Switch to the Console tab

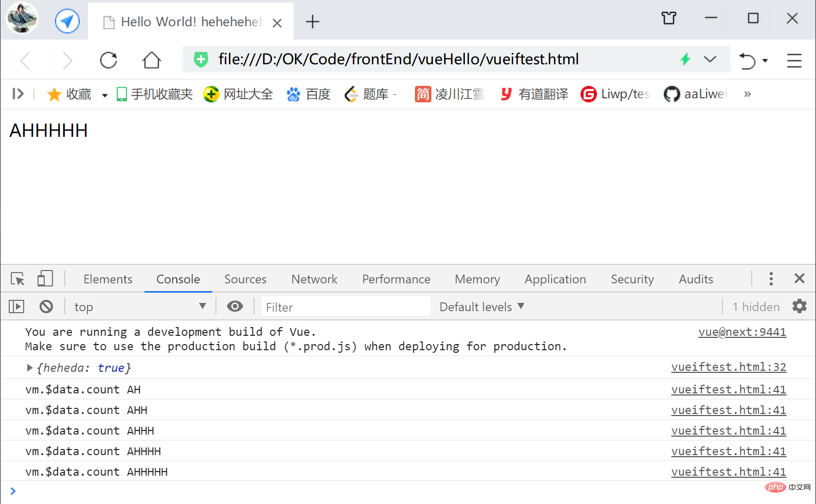point(178,279)
